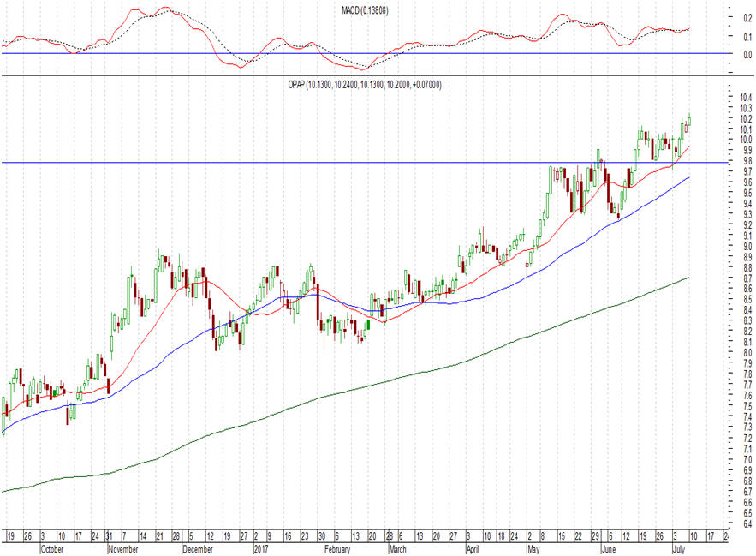Select the 8 date tick in May
756x556 pixels.
(543, 536)
